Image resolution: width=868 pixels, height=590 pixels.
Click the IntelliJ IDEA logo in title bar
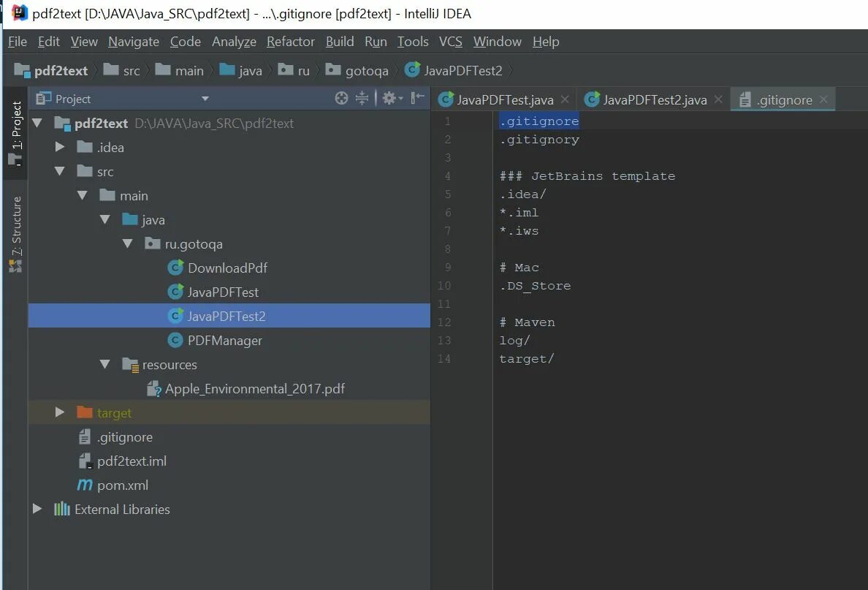[x=20, y=12]
